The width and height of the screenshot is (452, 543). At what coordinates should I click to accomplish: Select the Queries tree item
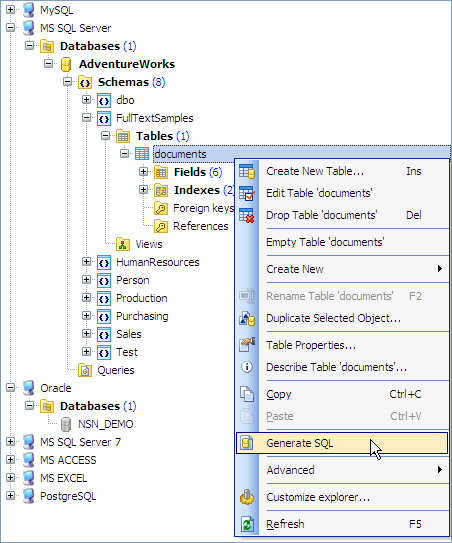tap(116, 371)
